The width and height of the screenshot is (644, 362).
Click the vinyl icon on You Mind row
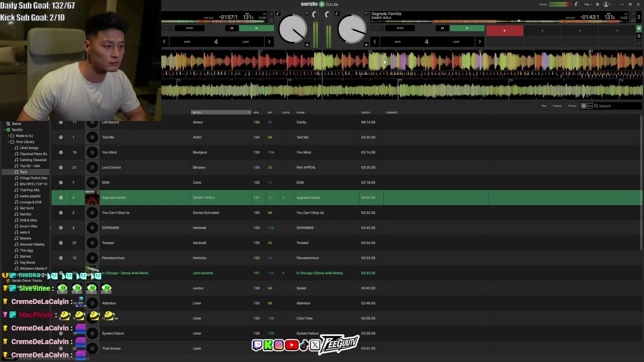point(92,152)
